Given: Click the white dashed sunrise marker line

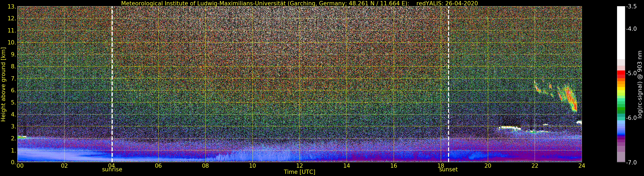Looking at the screenshot, I should click(112, 84).
